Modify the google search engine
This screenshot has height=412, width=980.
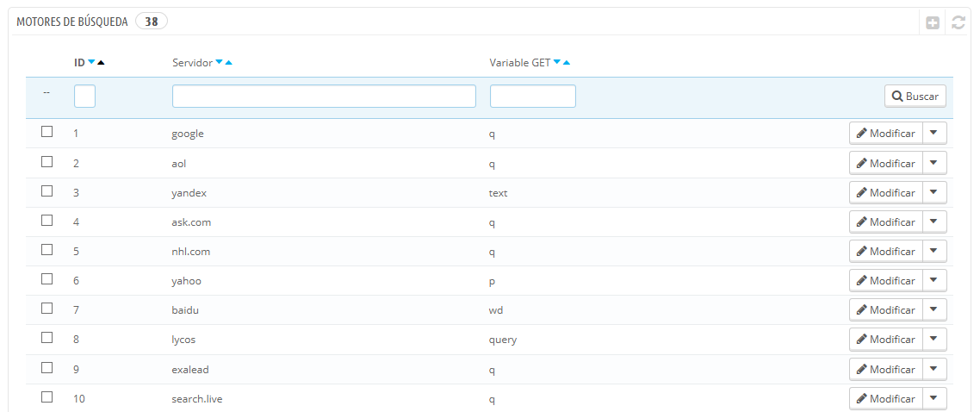click(x=885, y=133)
